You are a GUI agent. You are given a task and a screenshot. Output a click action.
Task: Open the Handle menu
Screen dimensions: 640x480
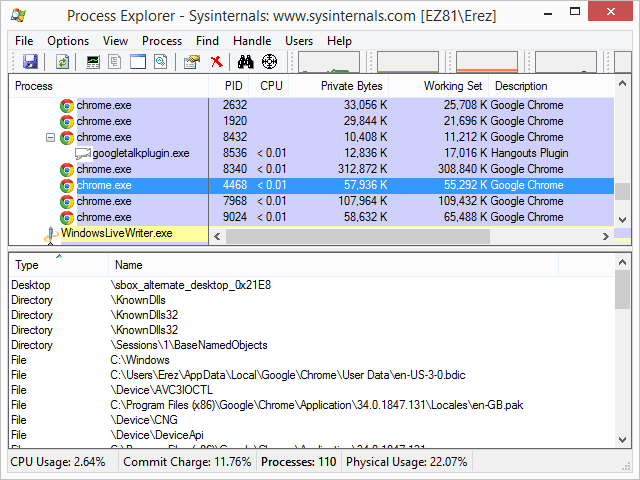[x=252, y=41]
